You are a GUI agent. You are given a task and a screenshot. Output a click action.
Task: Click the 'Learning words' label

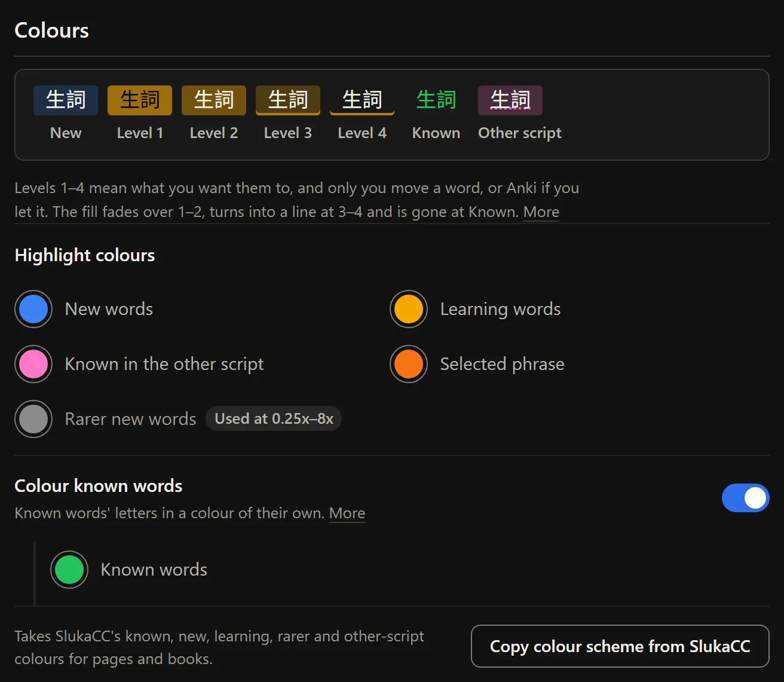tap(501, 309)
